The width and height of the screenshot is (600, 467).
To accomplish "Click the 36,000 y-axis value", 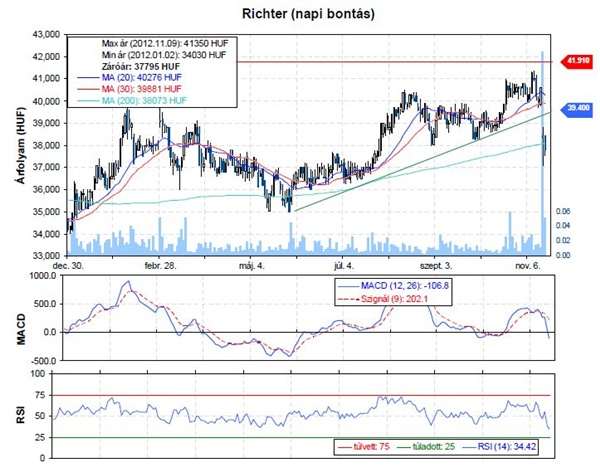I will pos(46,189).
